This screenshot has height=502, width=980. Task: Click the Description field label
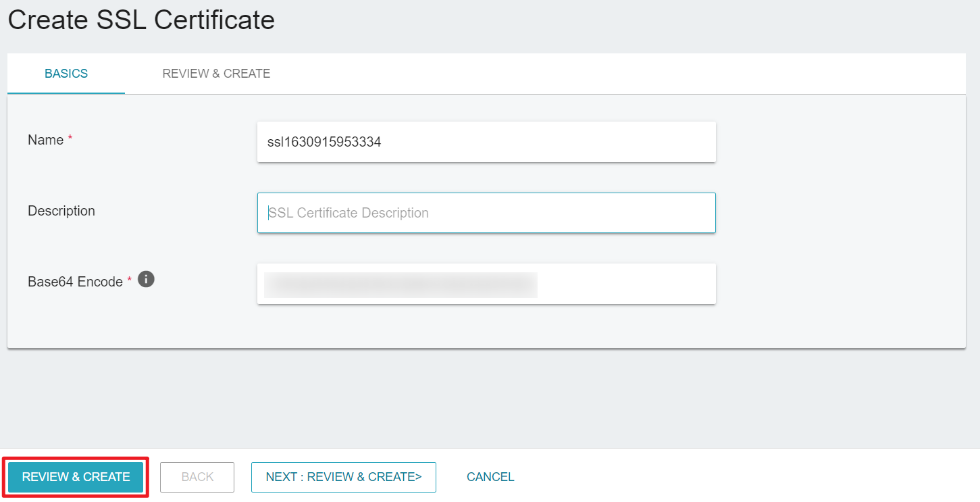coord(61,211)
